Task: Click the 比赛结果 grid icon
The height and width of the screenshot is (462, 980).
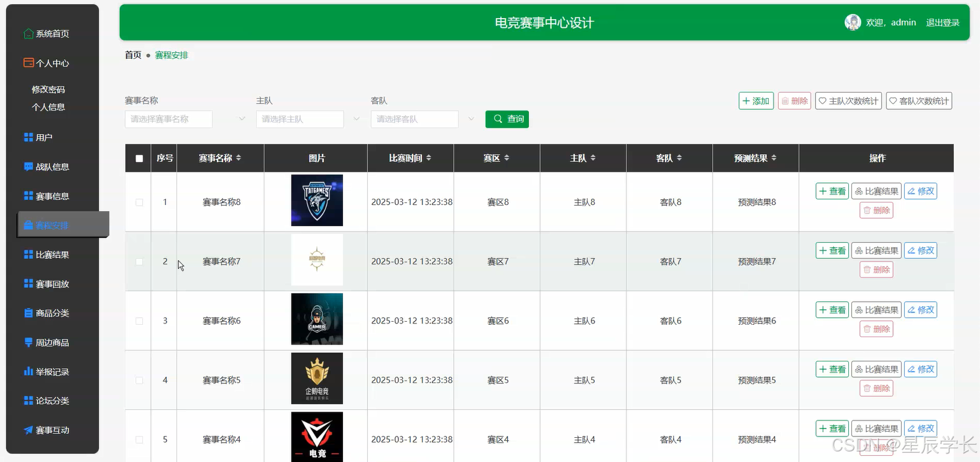Action: (29, 255)
